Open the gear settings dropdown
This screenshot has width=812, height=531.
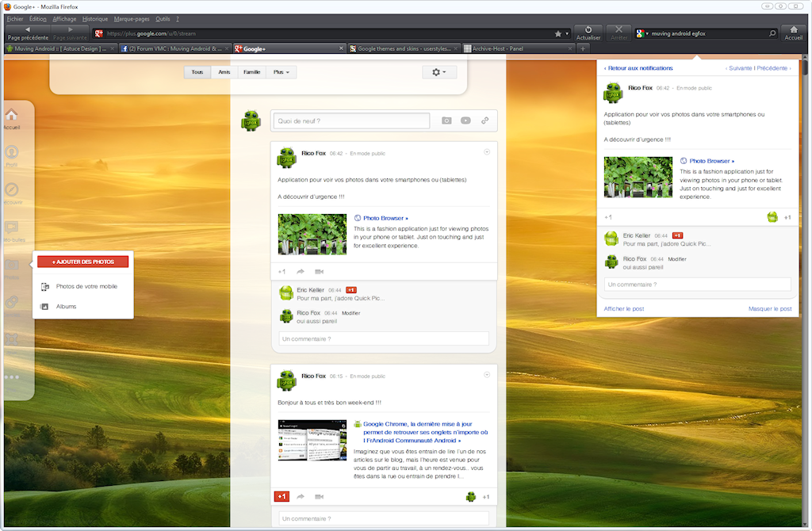(439, 72)
